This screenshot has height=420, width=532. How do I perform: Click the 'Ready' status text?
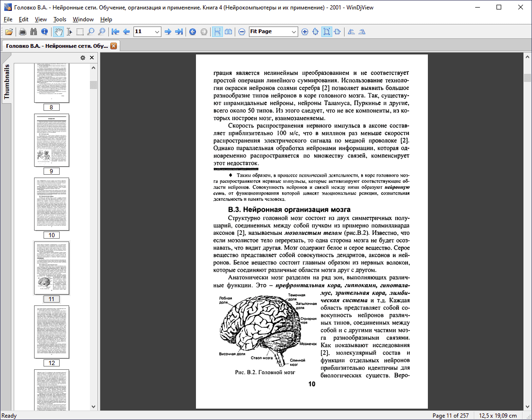pos(9,416)
